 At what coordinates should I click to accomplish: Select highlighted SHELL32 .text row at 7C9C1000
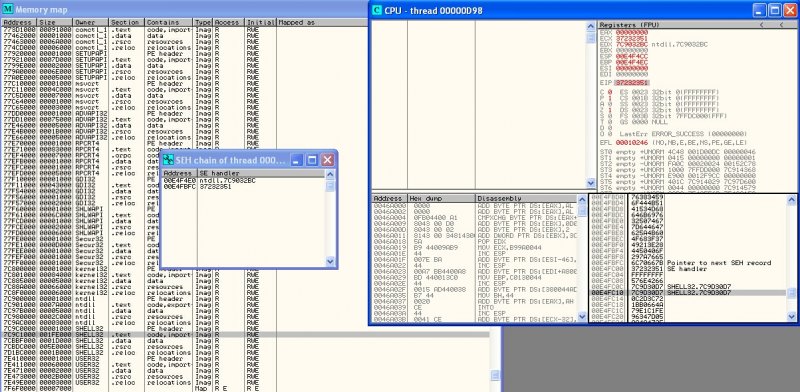click(x=245, y=335)
